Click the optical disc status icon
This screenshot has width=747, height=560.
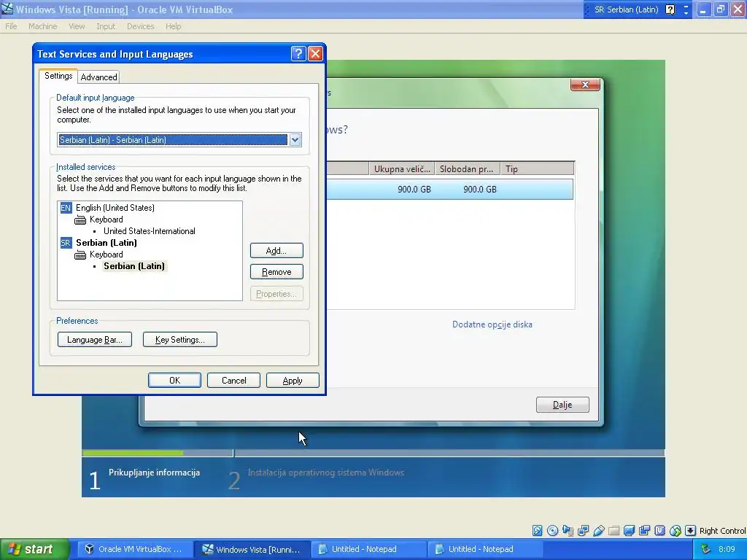[x=553, y=531]
